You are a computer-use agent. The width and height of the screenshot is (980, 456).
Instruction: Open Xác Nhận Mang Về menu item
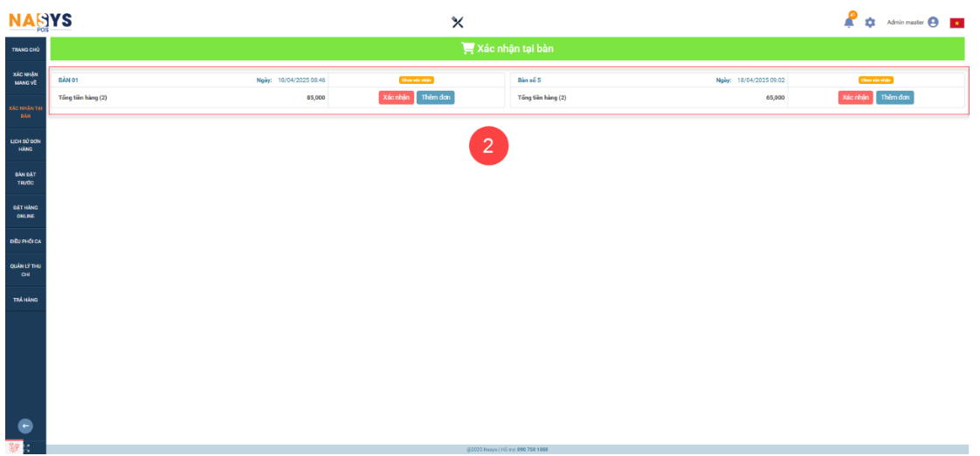[25, 79]
